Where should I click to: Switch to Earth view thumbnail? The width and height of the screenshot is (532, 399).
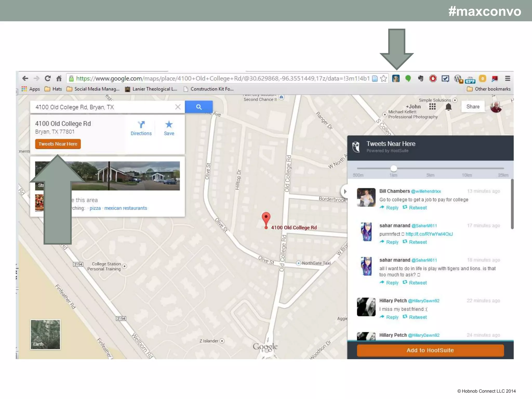pyautogui.click(x=45, y=335)
